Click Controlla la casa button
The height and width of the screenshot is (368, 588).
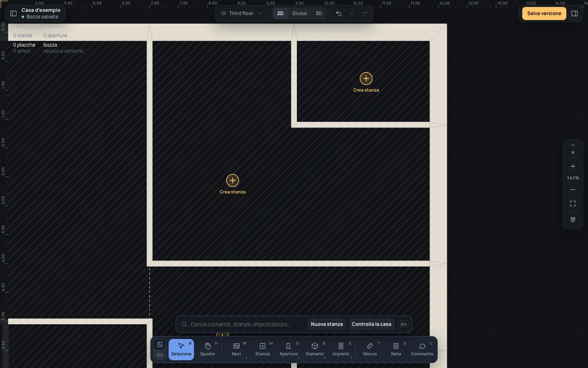[x=372, y=324]
